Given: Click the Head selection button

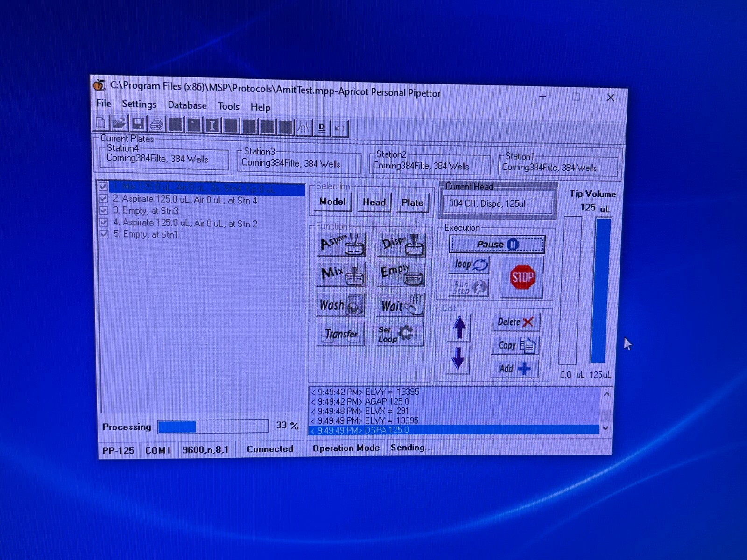Looking at the screenshot, I should click(x=374, y=203).
